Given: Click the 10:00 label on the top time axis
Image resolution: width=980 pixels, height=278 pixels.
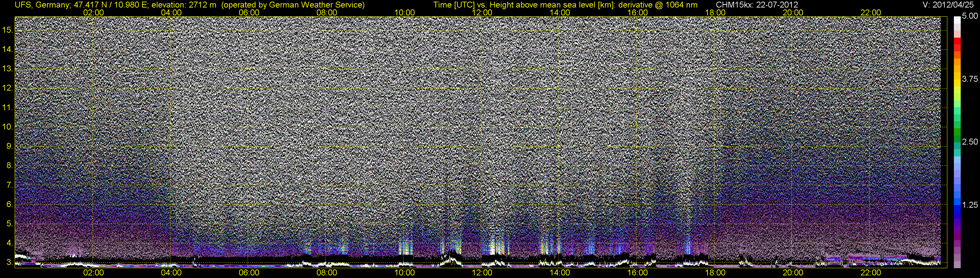Looking at the screenshot, I should (x=404, y=12).
